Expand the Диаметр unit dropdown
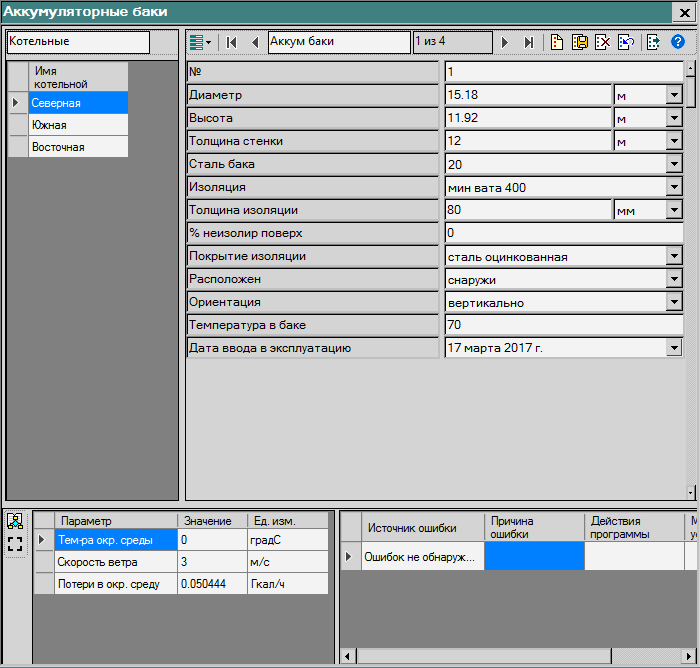 click(x=674, y=95)
